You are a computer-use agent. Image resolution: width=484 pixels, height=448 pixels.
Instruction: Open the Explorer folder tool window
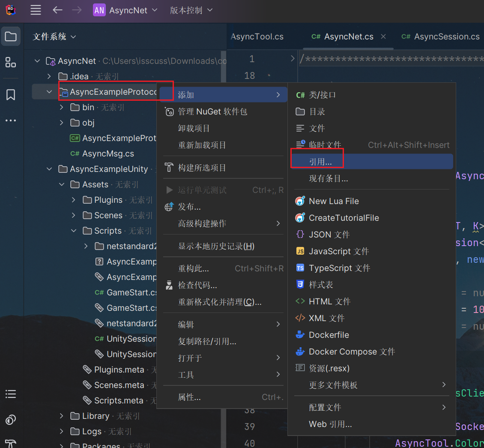point(11,36)
